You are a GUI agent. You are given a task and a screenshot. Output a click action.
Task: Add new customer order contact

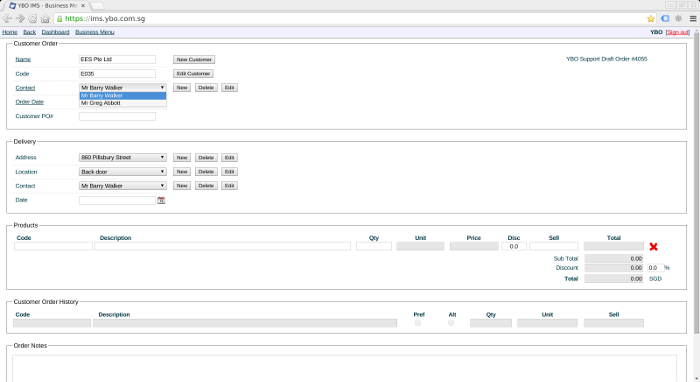click(182, 87)
